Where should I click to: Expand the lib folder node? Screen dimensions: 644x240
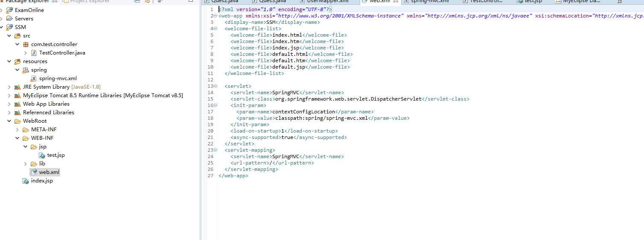tap(26, 163)
